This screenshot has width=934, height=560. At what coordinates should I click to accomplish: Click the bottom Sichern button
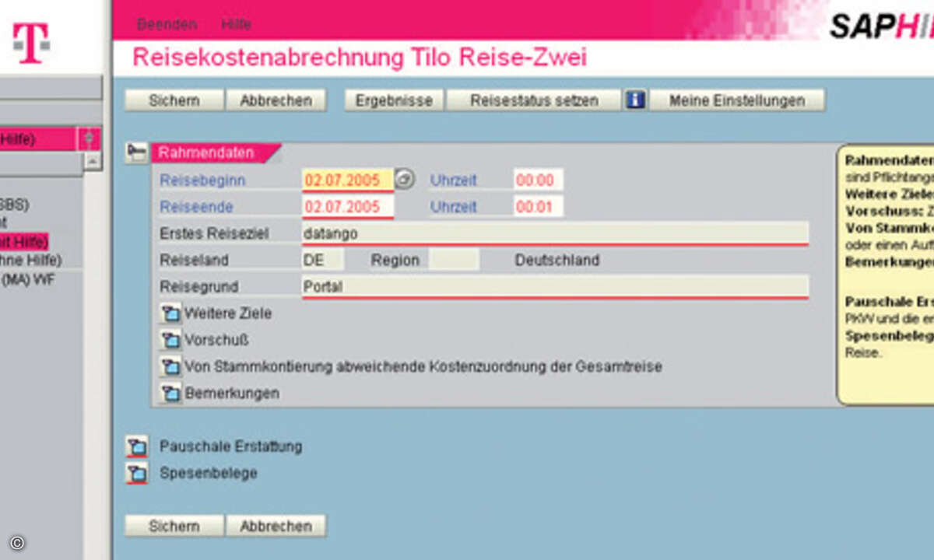click(174, 526)
